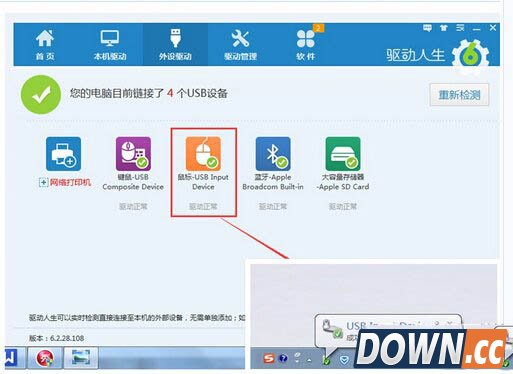Close the 驱动人生 window

[x=493, y=28]
